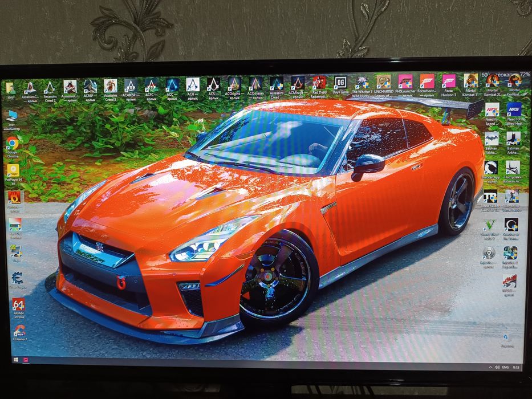This screenshot has height=399, width=532.
Task: Launch the Assassins Creed 3 shortcut
Action: (x=111, y=91)
